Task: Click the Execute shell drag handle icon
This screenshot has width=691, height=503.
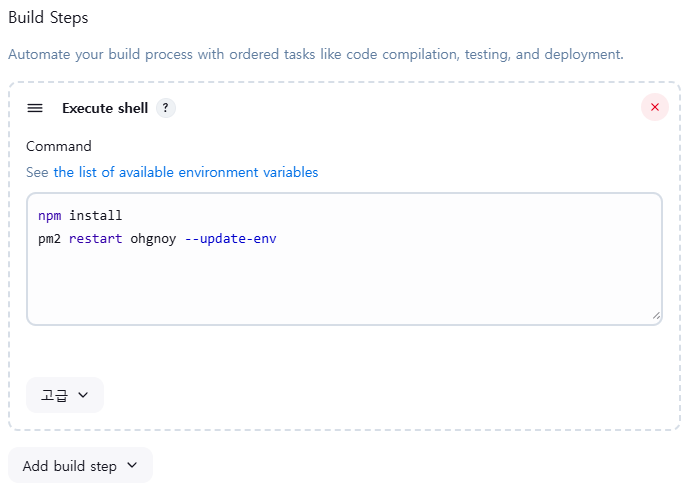Action: (35, 108)
